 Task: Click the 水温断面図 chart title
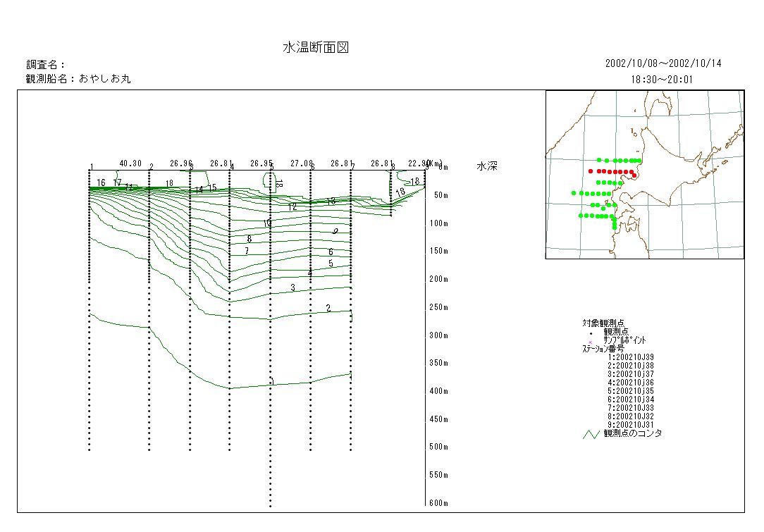click(x=316, y=48)
